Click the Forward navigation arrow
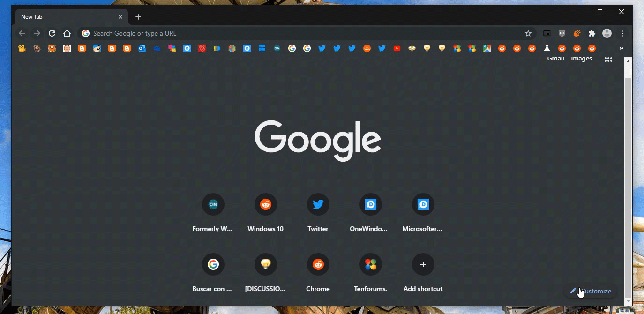 [37, 33]
